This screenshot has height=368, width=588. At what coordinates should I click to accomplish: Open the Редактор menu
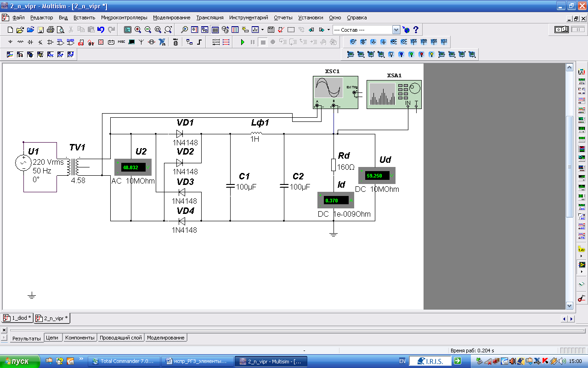[x=42, y=17]
